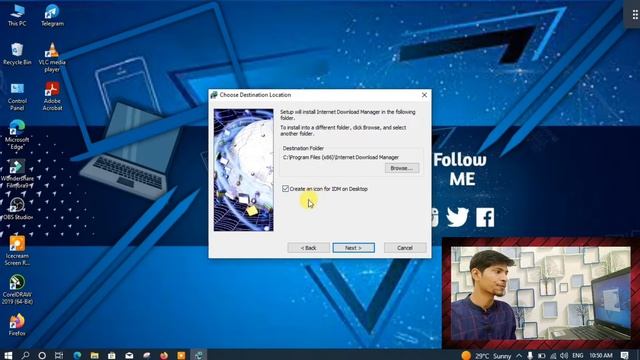Select Wondershare Filmora9 desktop shortcut
Image resolution: width=640 pixels, height=360 pixels.
tap(17, 173)
